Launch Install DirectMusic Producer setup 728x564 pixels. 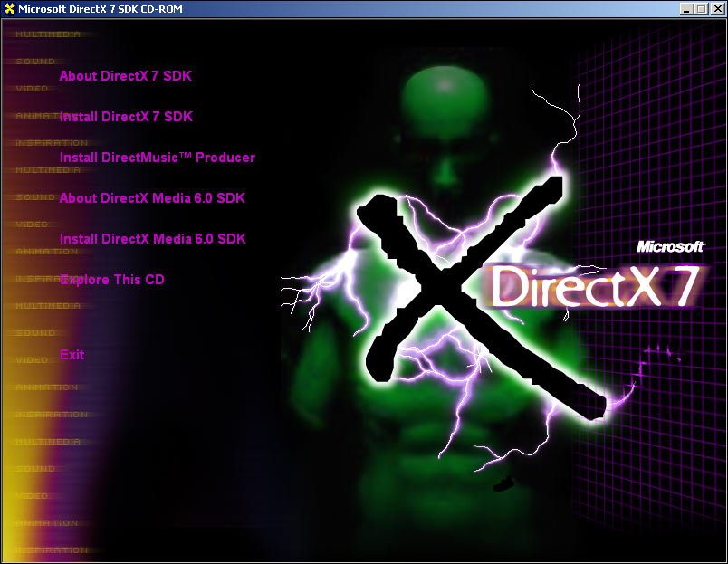(157, 158)
